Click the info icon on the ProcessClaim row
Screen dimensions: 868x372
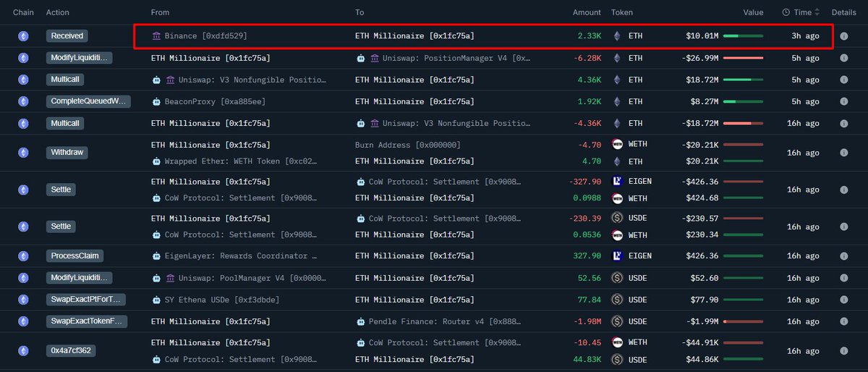tap(843, 255)
